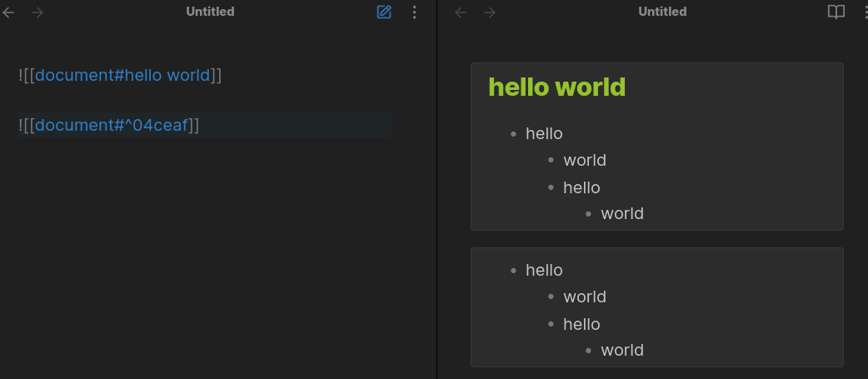Click the forward arrow in the left pane

[37, 12]
